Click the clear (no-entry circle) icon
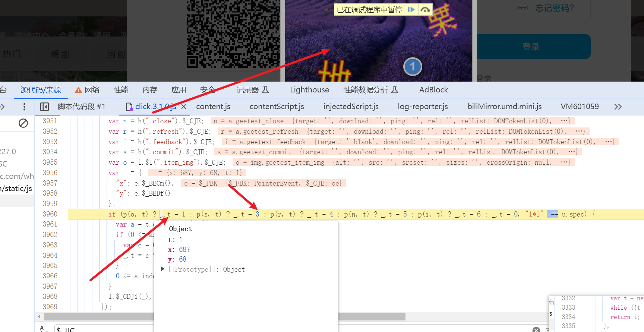The image size is (644, 332). [23, 123]
